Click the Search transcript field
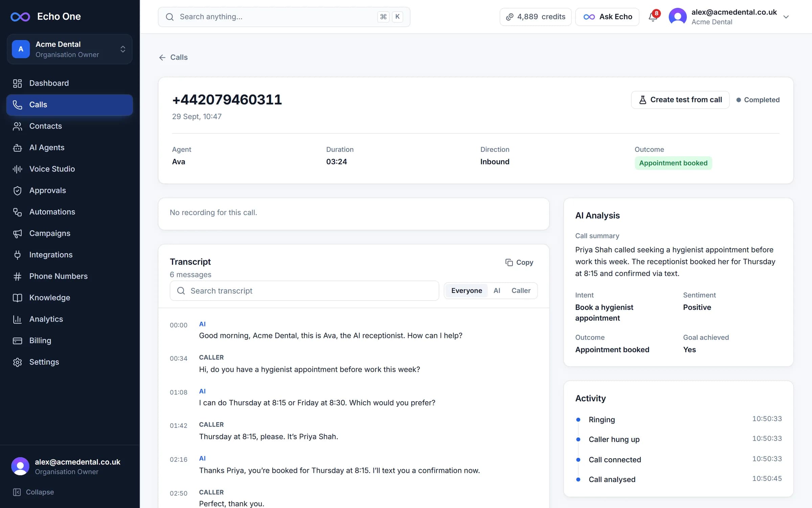This screenshot has height=508, width=812. (304, 291)
